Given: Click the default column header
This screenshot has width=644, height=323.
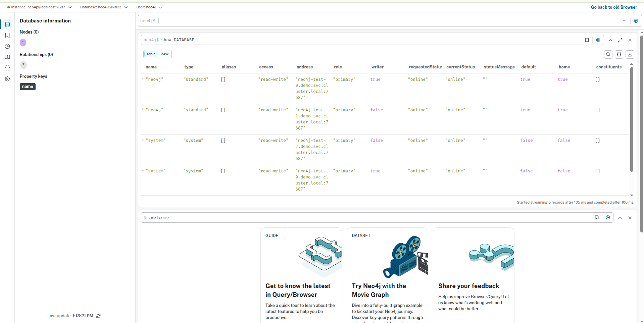Looking at the screenshot, I should pos(528,67).
